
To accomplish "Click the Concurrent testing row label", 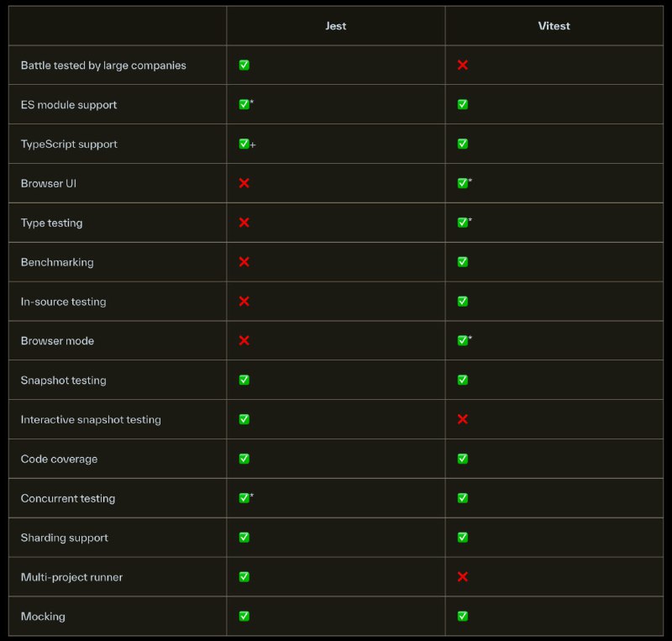I will pos(67,498).
